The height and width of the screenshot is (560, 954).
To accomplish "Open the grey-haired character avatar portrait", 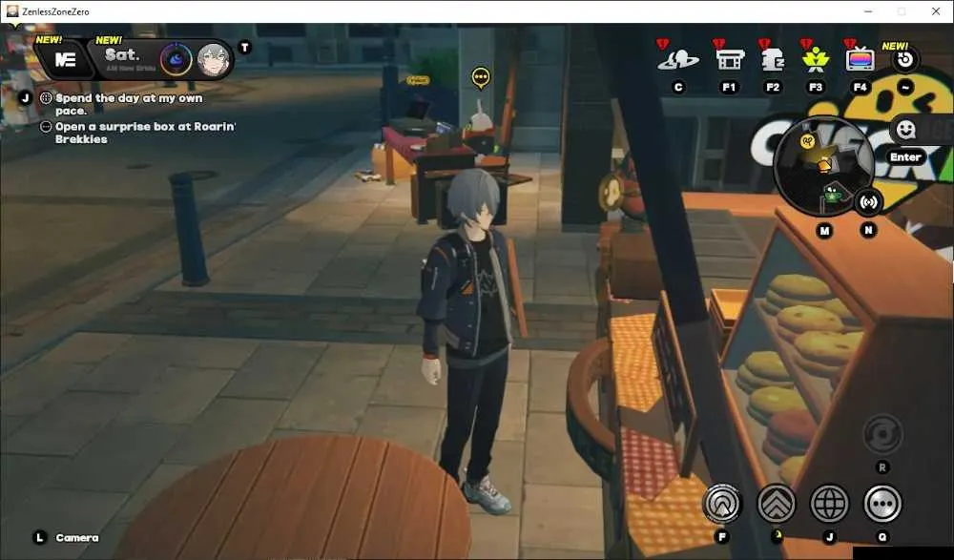I will click(x=214, y=60).
